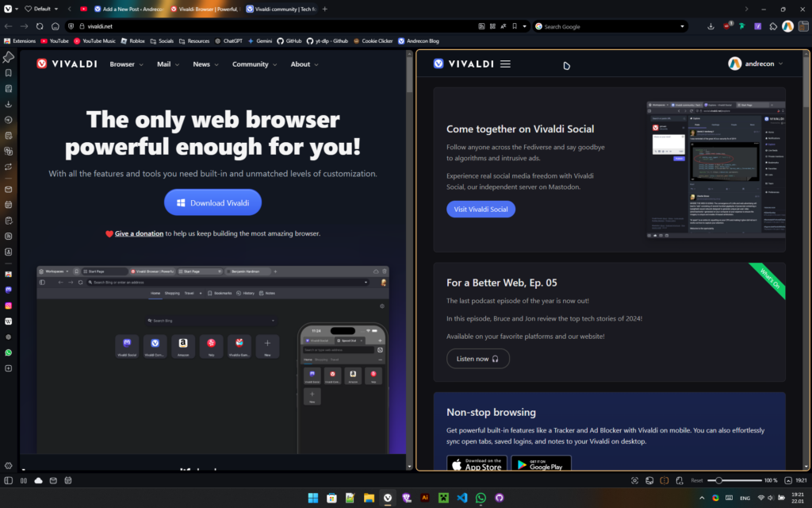Open the WhatsApp web panel in sidebar
Image resolution: width=812 pixels, height=508 pixels.
(8, 352)
